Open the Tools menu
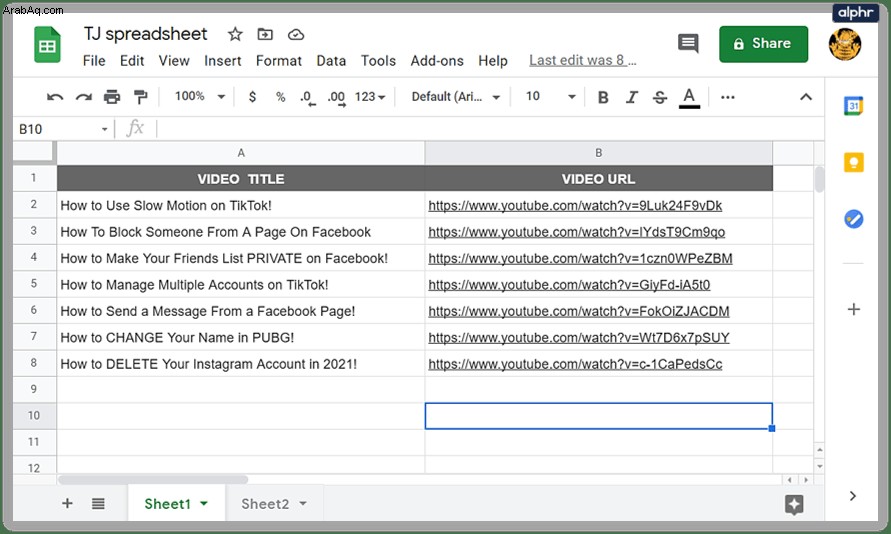Viewport: 891px width, 534px height. [378, 61]
